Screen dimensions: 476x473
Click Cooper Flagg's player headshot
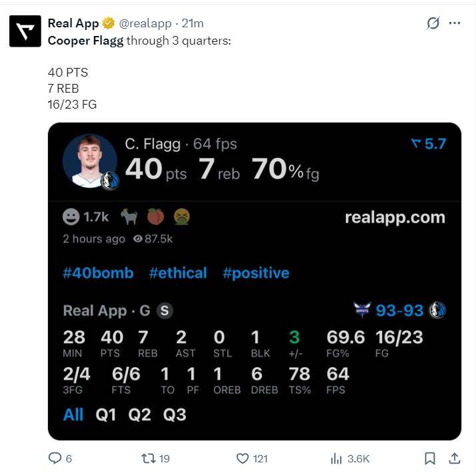[89, 161]
